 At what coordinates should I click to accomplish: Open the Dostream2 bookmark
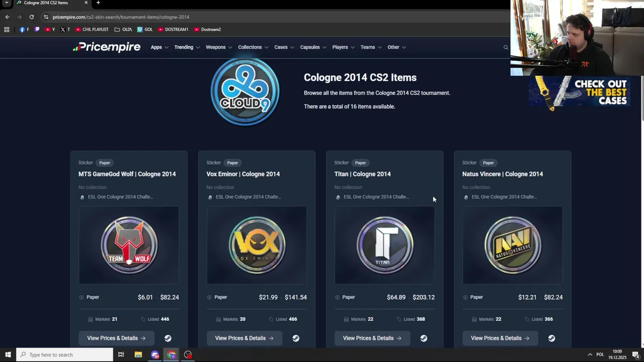(207, 29)
